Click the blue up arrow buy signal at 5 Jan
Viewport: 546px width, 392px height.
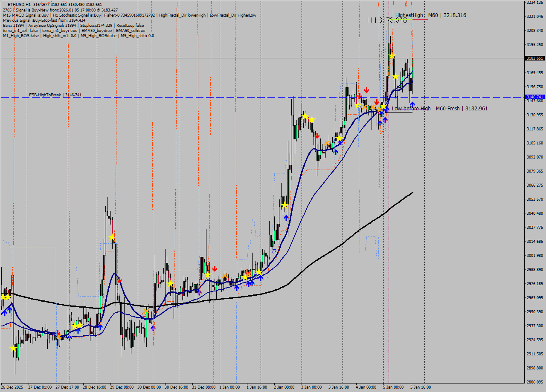point(412,104)
